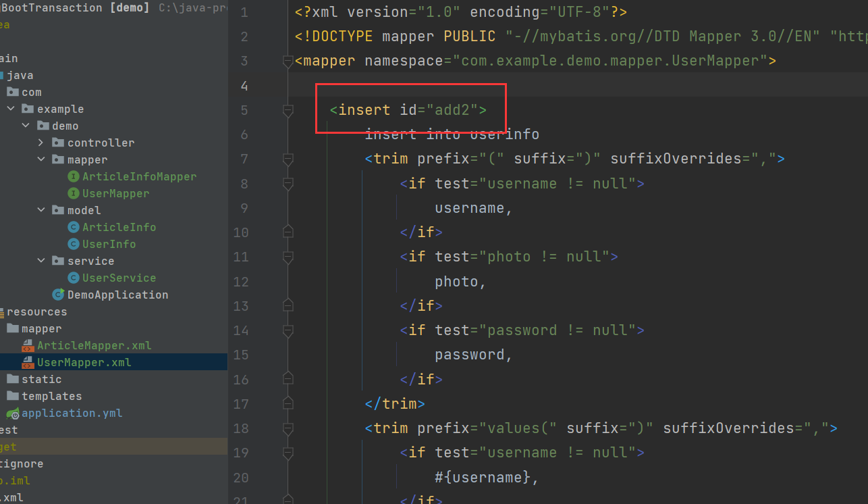
Task: Click the java source root folder icon
Action: (1, 75)
